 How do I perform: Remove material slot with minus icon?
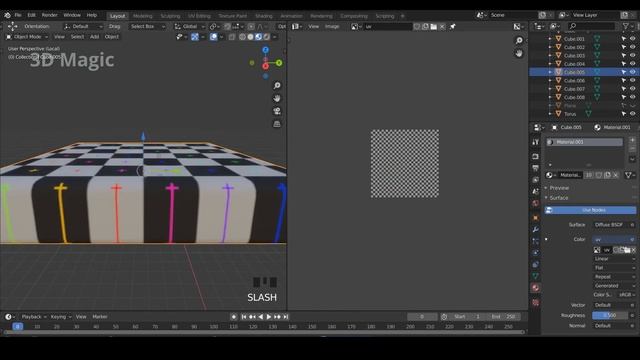click(x=632, y=149)
